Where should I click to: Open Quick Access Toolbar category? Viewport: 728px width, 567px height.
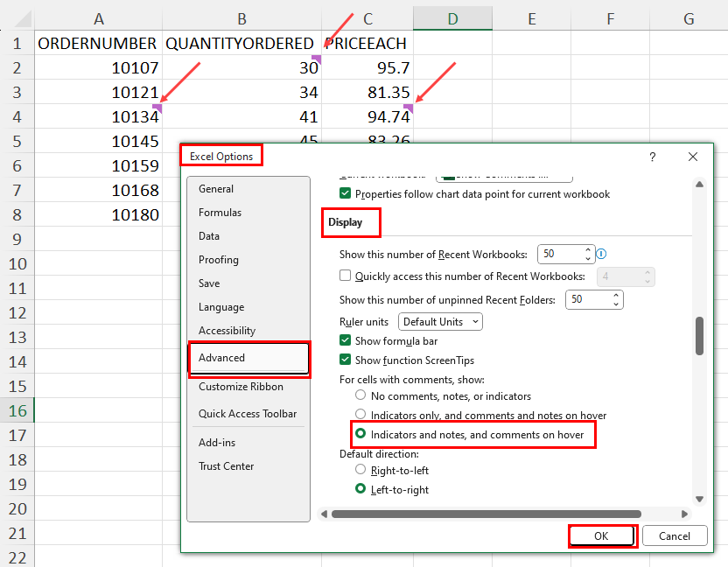coord(248,414)
